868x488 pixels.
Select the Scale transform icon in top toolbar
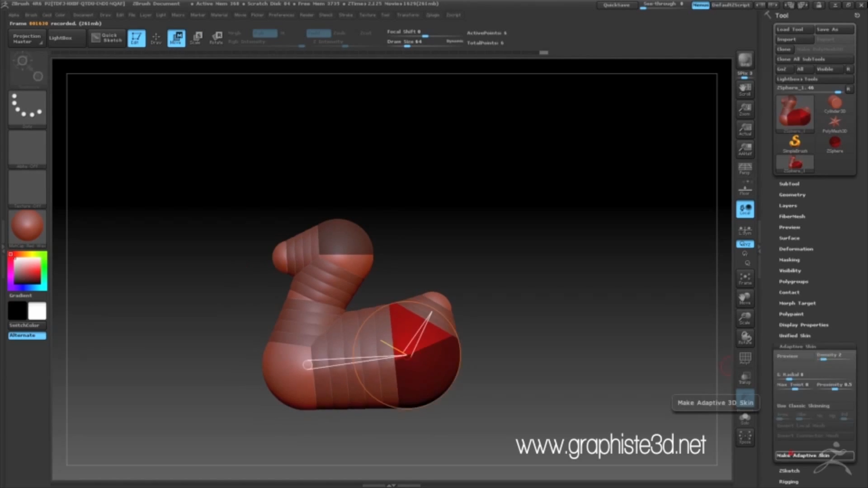click(197, 38)
